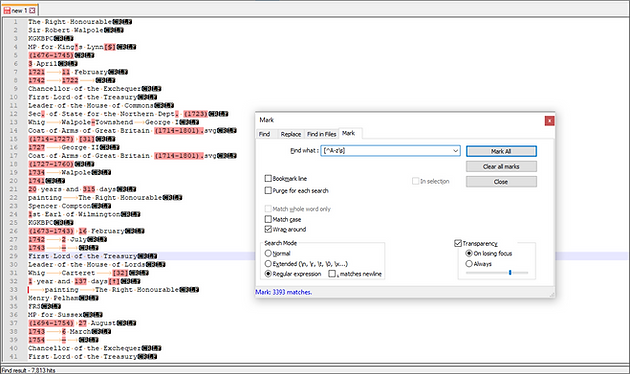Enable Bookmark line checkbox
Screen dimensions: 630x374
pyautogui.click(x=268, y=178)
